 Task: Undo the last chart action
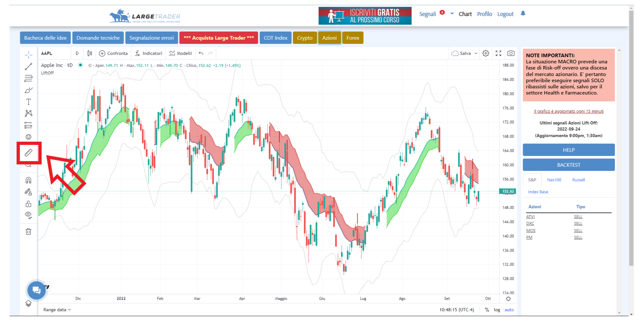[201, 53]
